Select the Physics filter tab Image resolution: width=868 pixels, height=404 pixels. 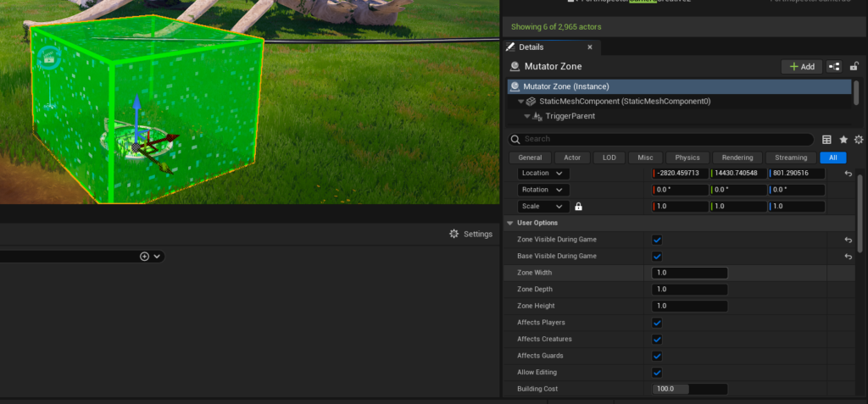pos(687,158)
